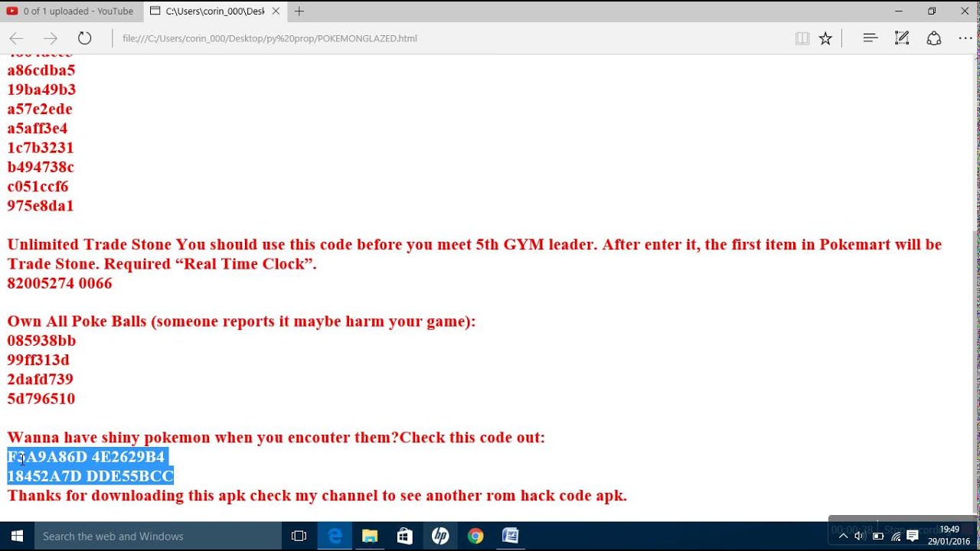The image size is (980, 551).
Task: Go forward with the forward arrow
Action: coord(51,38)
